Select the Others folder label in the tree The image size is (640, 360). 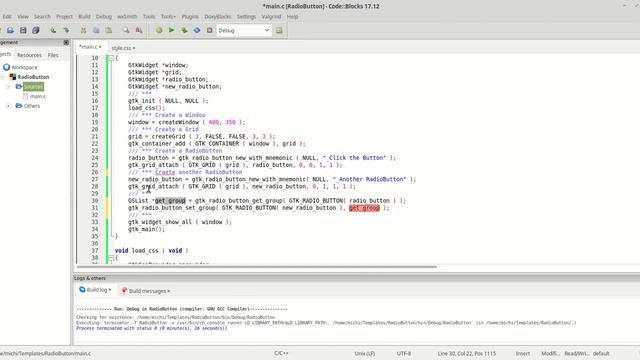32,106
